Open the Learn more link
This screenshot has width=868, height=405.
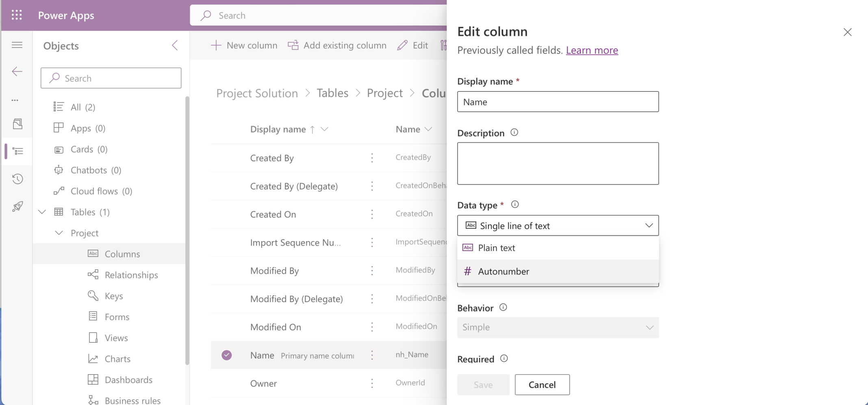[x=592, y=50]
